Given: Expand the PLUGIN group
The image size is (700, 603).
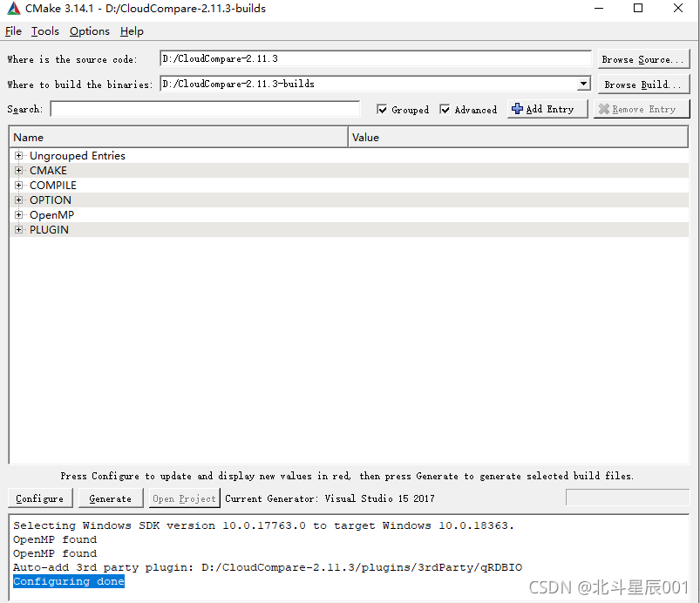Looking at the screenshot, I should [19, 229].
